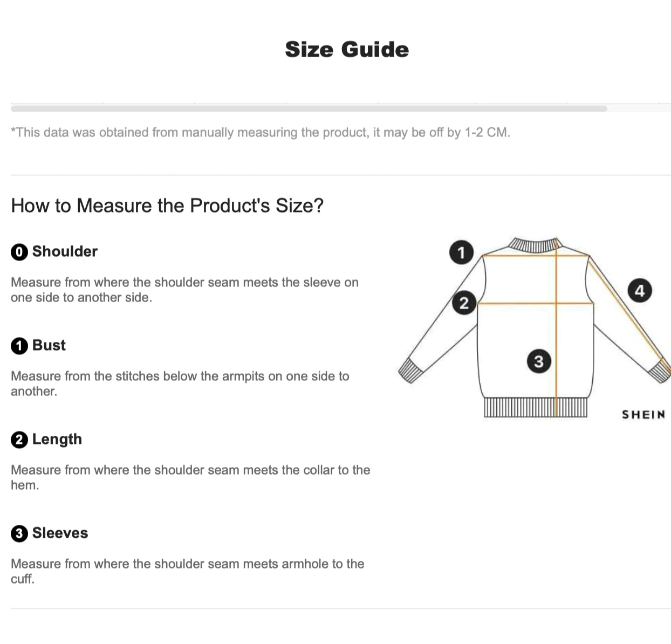The image size is (671, 644).
Task: Click the number 3 badge beside Sleeves
Action: 19,533
